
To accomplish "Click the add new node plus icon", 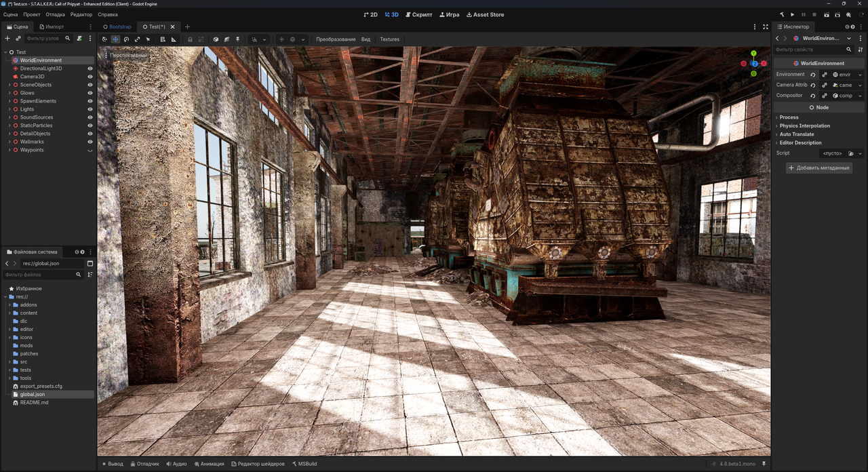I will (7, 39).
